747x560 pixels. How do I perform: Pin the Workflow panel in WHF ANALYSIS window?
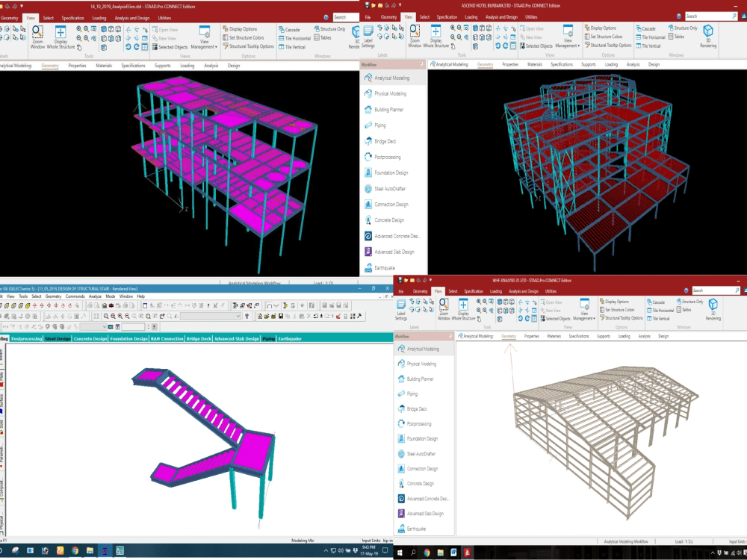(x=450, y=337)
